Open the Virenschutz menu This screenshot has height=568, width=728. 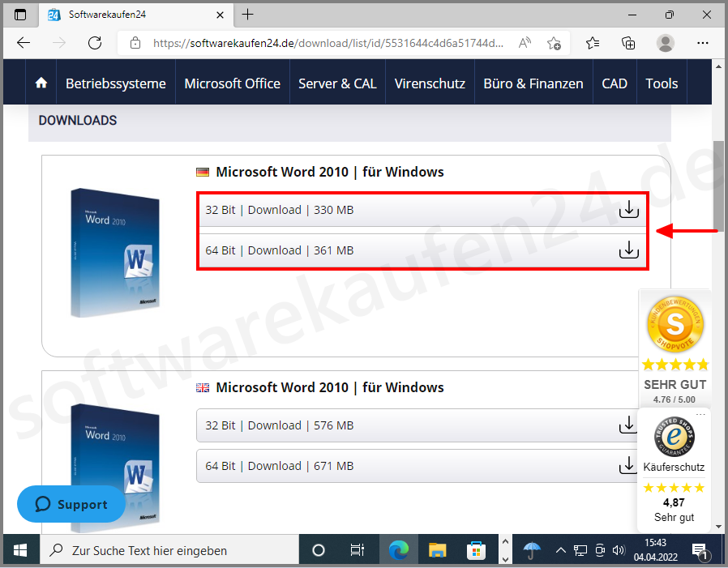(430, 83)
